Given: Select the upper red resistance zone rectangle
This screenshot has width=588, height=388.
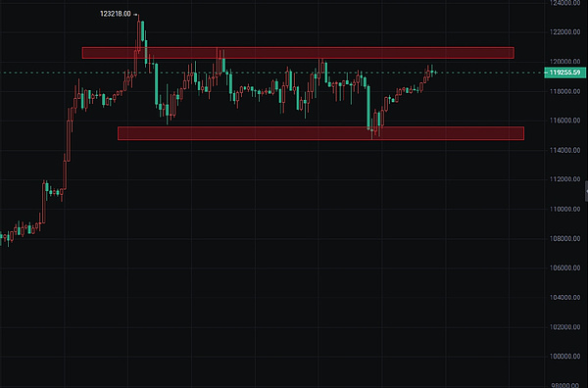Looking at the screenshot, I should (x=298, y=53).
